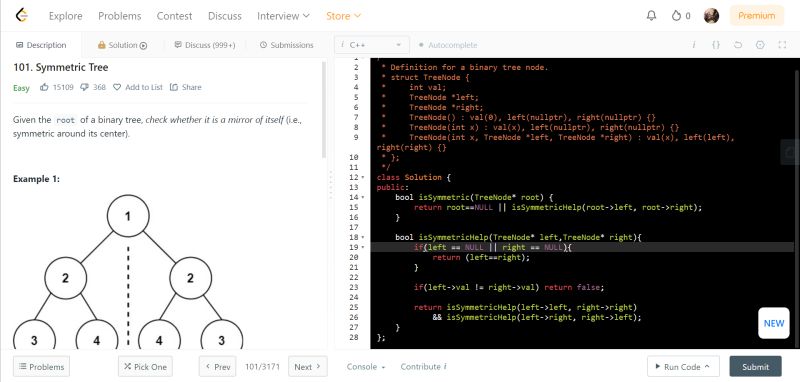This screenshot has width=800, height=382.
Task: Collapse code fold at line 18
Action: point(363,237)
